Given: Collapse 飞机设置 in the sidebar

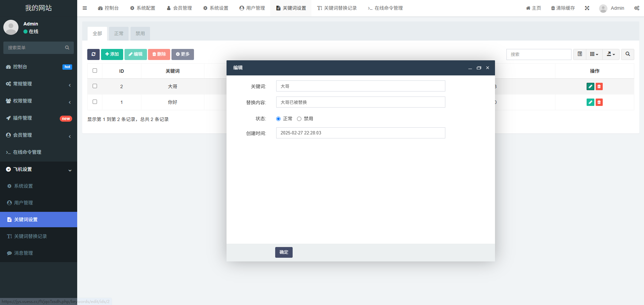Looking at the screenshot, I should click(39, 169).
